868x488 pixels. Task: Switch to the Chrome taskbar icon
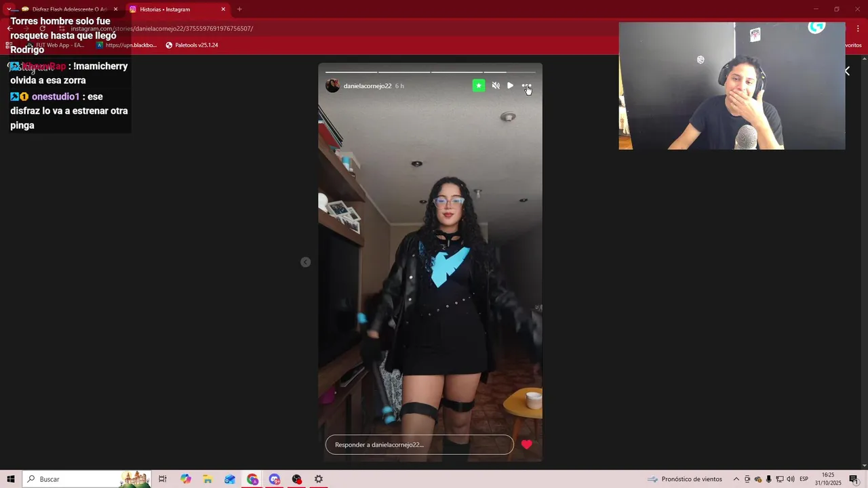click(x=252, y=479)
